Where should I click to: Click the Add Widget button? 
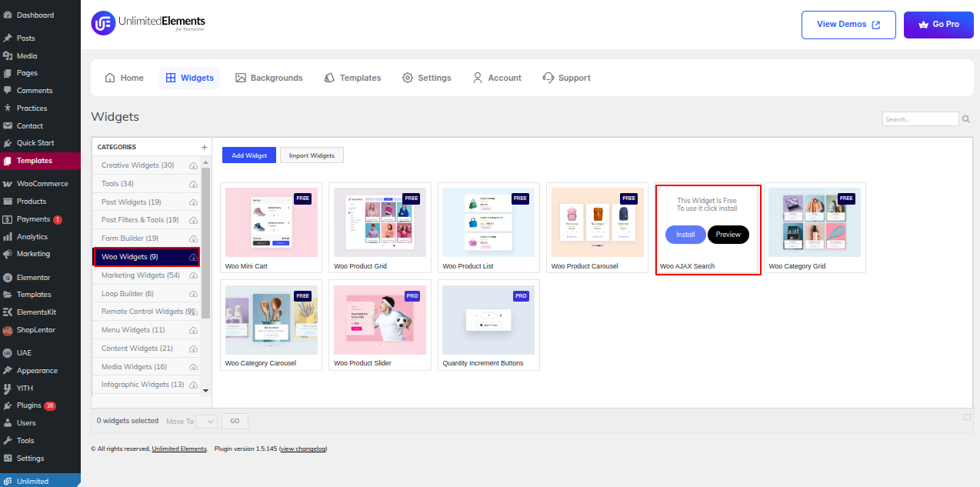(249, 155)
